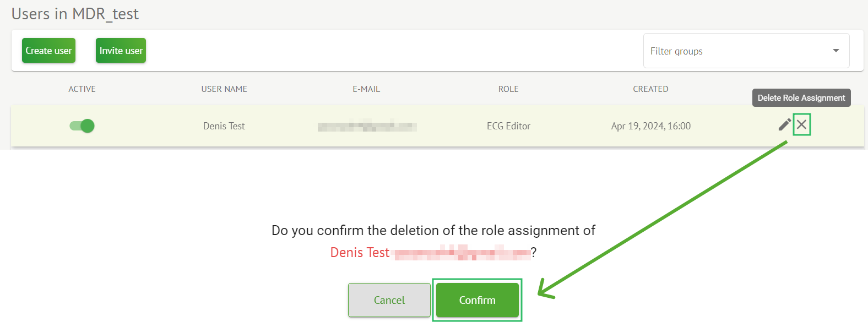
Task: Click the USER NAME column header
Action: [x=224, y=89]
